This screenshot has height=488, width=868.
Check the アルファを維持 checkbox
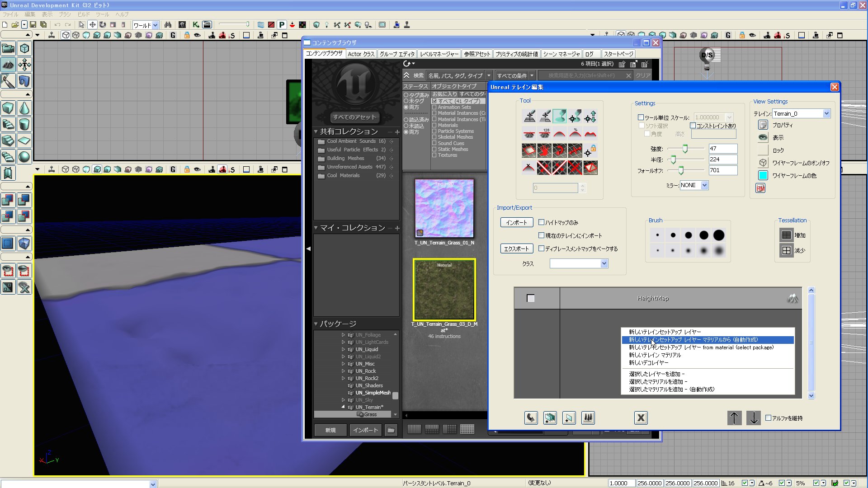click(768, 418)
